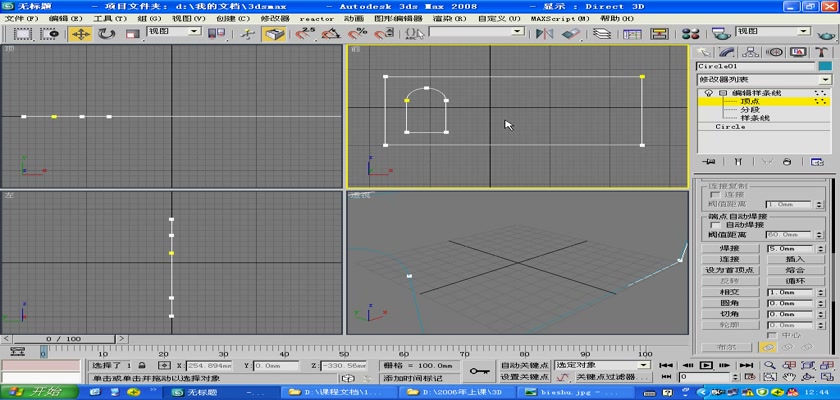
Task: Toggle the modifier lightbulb visibility icon
Action: [709, 93]
